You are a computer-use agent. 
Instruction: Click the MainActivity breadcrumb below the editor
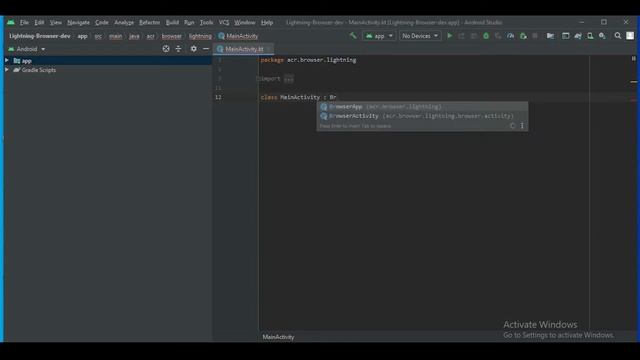278,337
